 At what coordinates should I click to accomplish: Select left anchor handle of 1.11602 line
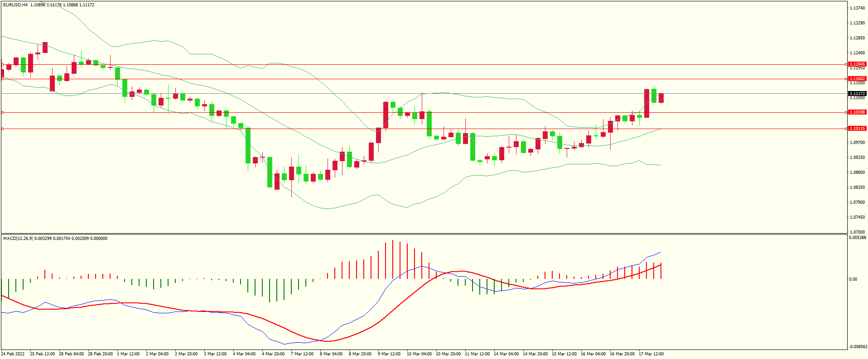pyautogui.click(x=2, y=79)
